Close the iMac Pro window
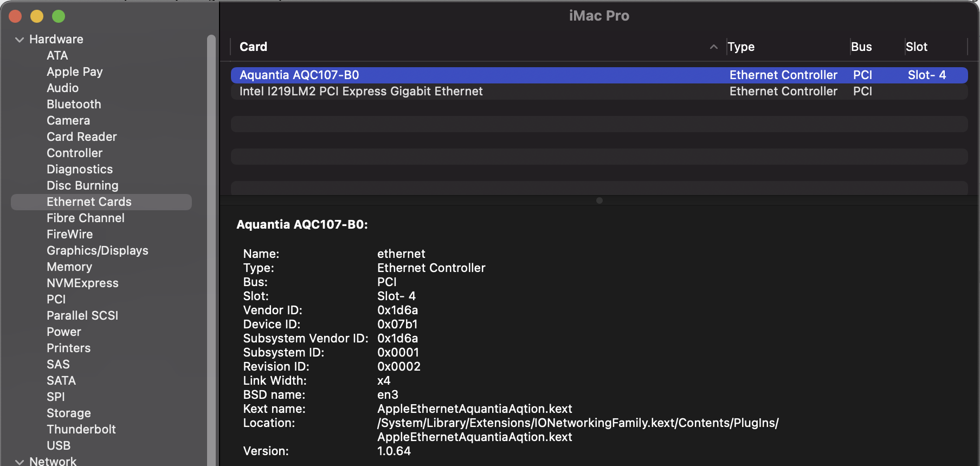980x466 pixels. pos(15,17)
